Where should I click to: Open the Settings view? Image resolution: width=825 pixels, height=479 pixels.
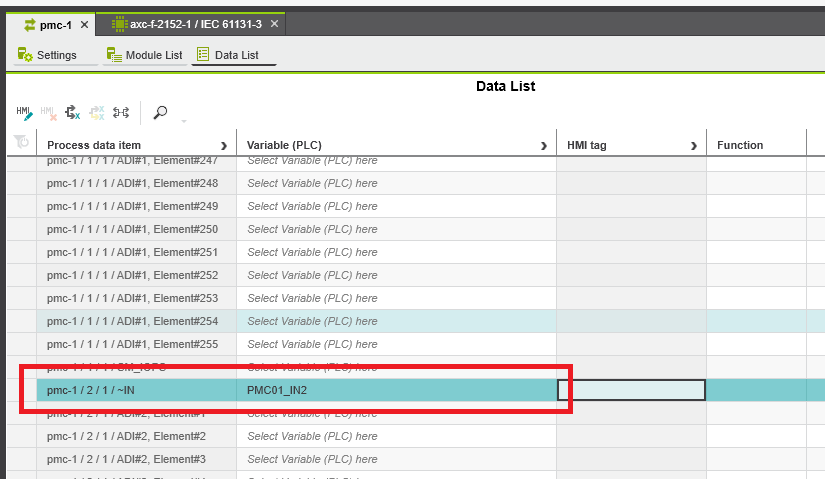tap(48, 55)
